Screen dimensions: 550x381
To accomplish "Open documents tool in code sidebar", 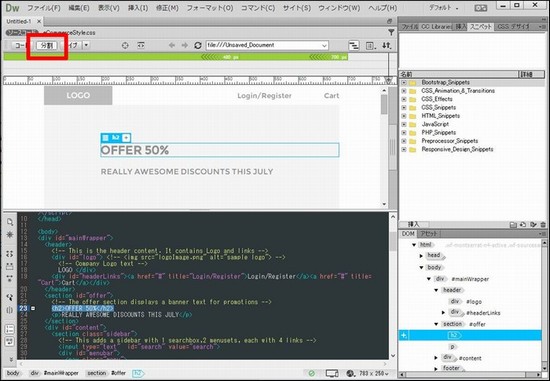I will tap(10, 222).
